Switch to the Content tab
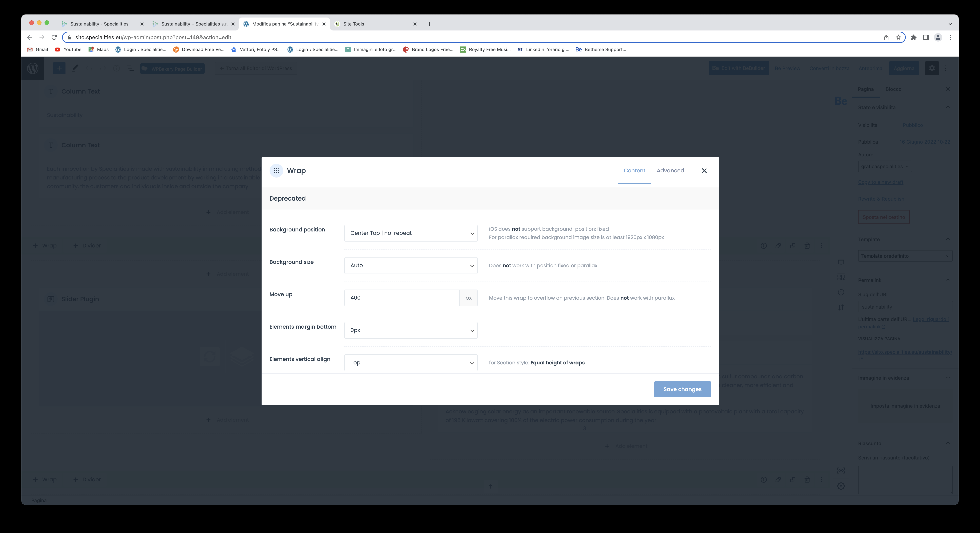The height and width of the screenshot is (533, 980). (x=634, y=170)
